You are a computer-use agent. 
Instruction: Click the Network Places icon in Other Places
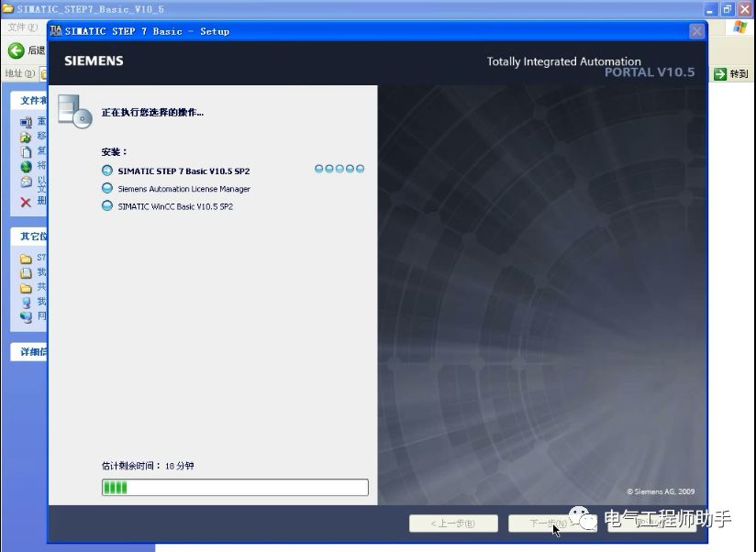26,317
